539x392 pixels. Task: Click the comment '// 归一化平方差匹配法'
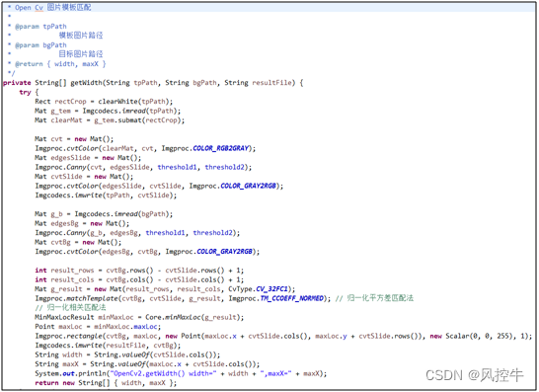coord(374,298)
